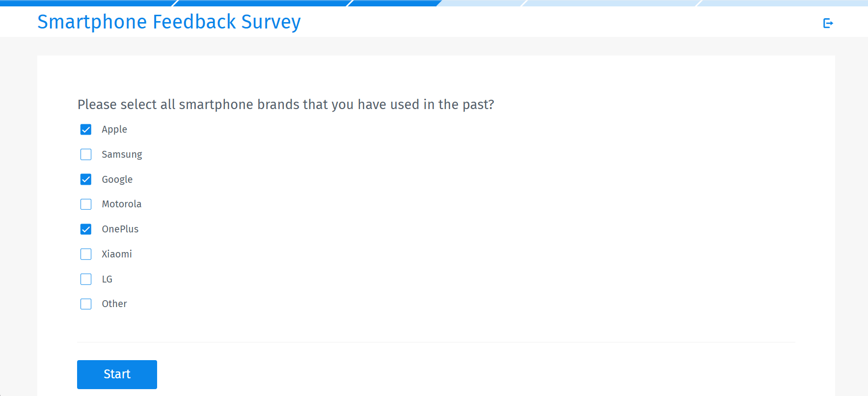Click the Samsung label text
Image resolution: width=868 pixels, height=396 pixels.
click(122, 154)
